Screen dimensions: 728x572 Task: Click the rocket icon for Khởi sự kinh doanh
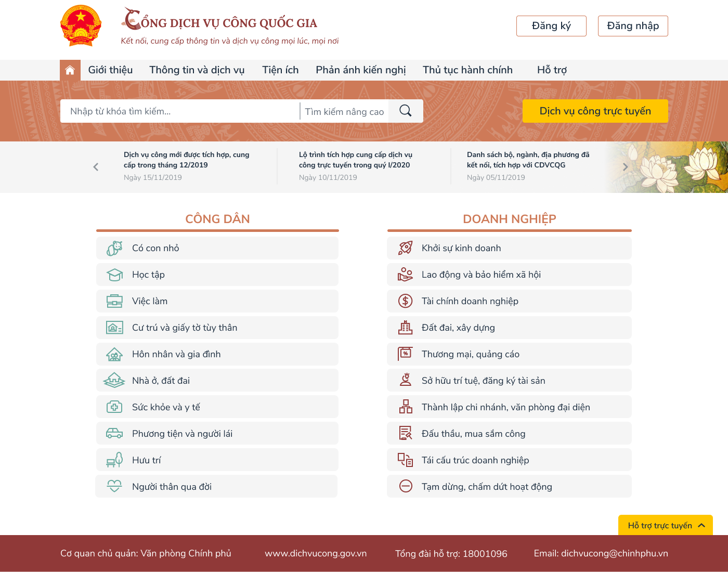[406, 248]
